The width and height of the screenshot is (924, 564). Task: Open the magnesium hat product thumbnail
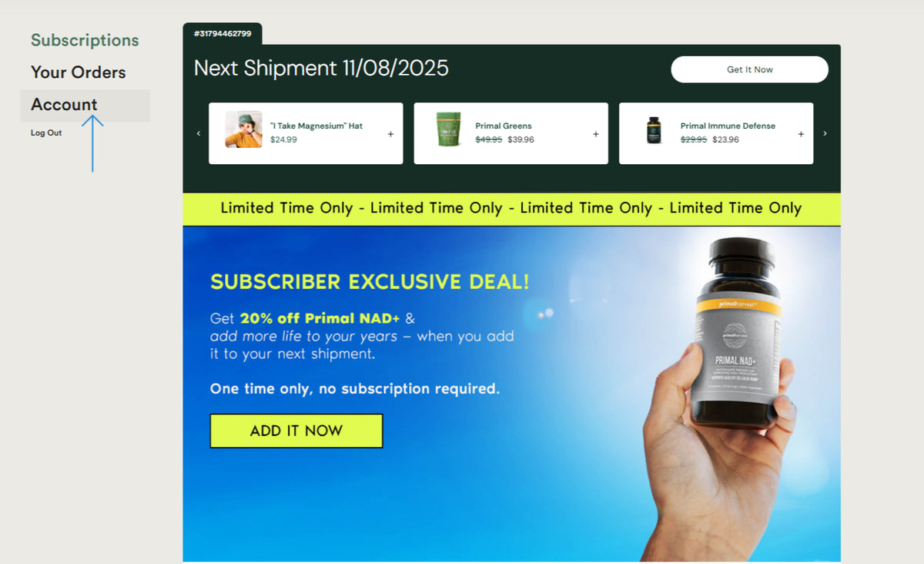(x=243, y=129)
